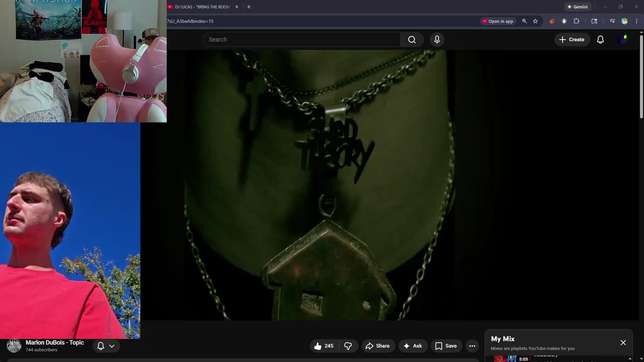The width and height of the screenshot is (644, 362).
Task: Open Chrome three-dot menu
Action: [636, 21]
